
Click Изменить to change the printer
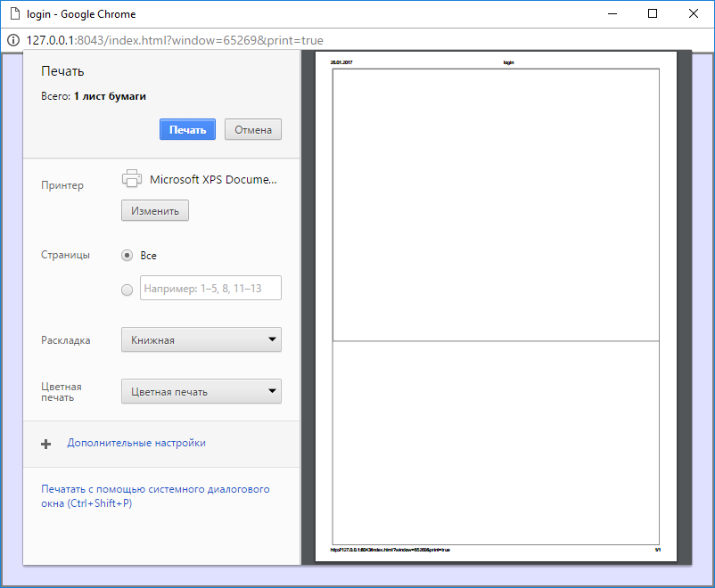click(x=155, y=211)
